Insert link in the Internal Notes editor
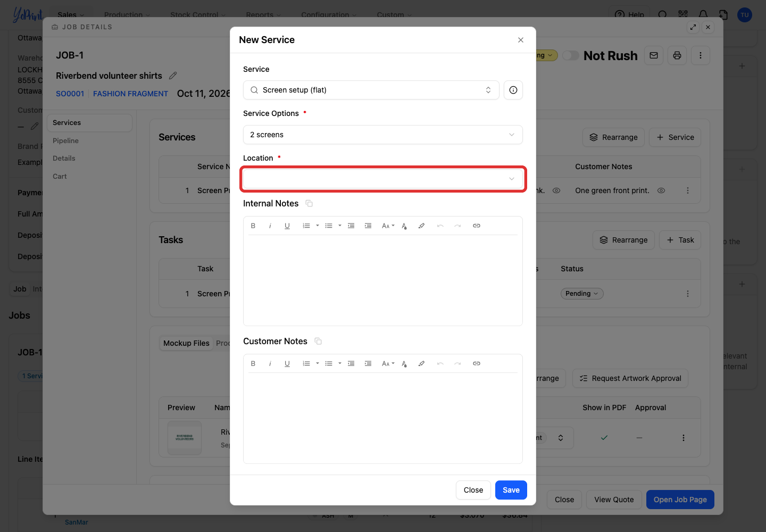The image size is (766, 532). click(477, 226)
